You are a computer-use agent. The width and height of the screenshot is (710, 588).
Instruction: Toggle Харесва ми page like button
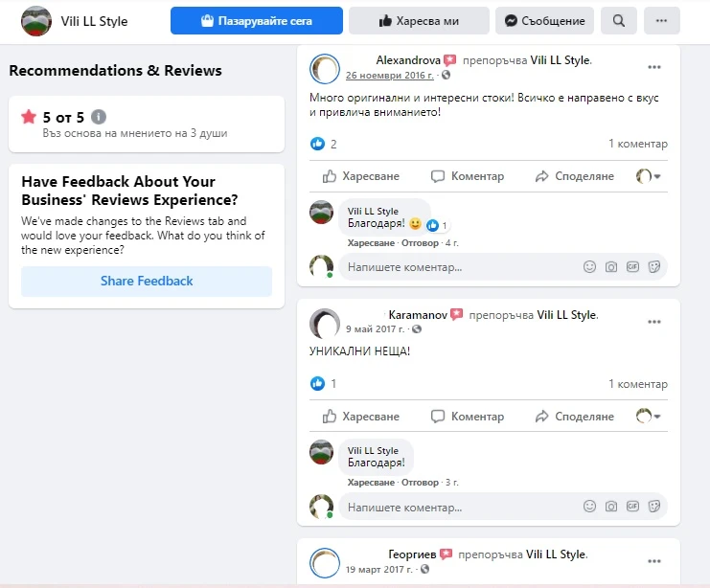pyautogui.click(x=418, y=21)
